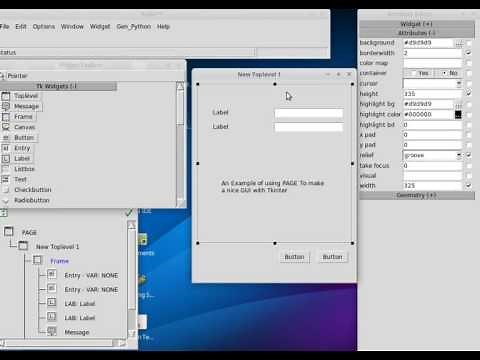Click the second entry field in the form

(309, 127)
